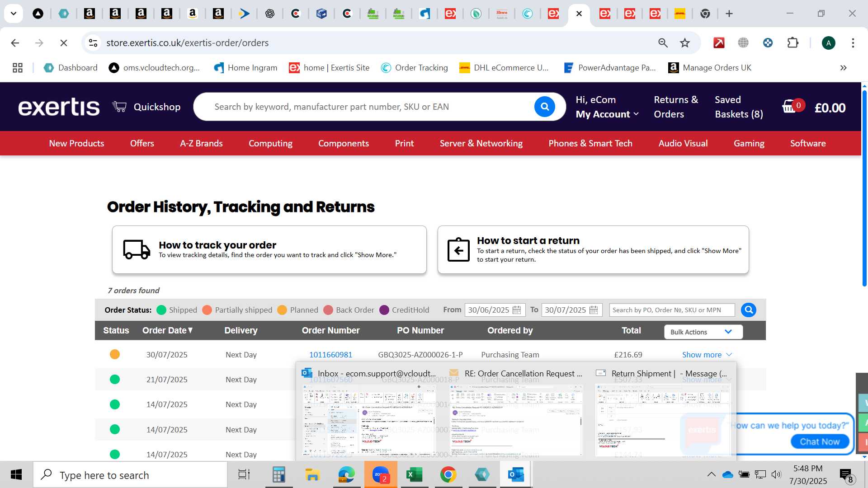Open the Gaming menu

[x=749, y=143]
